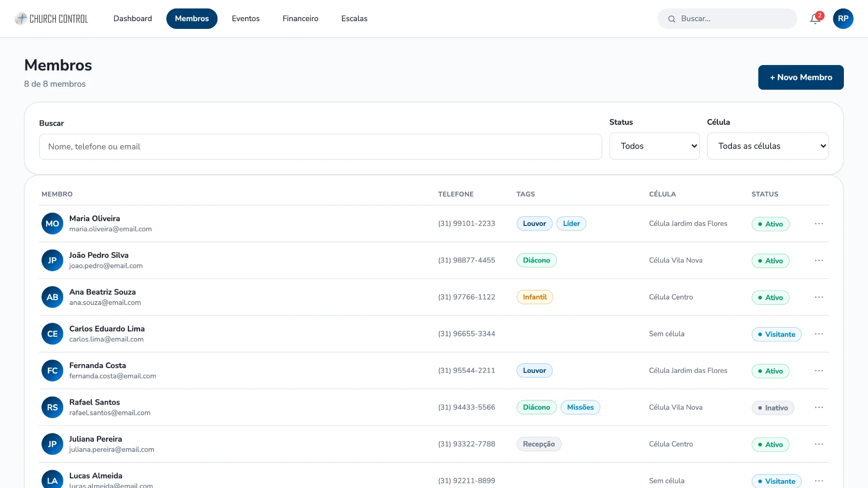Open the notifications bell
The image size is (868, 488).
(815, 19)
